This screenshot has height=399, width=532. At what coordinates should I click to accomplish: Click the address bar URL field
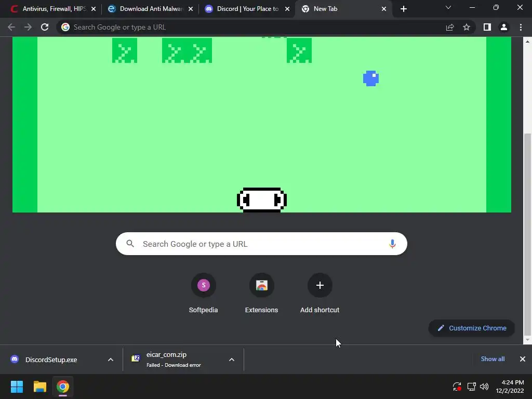[251, 27]
